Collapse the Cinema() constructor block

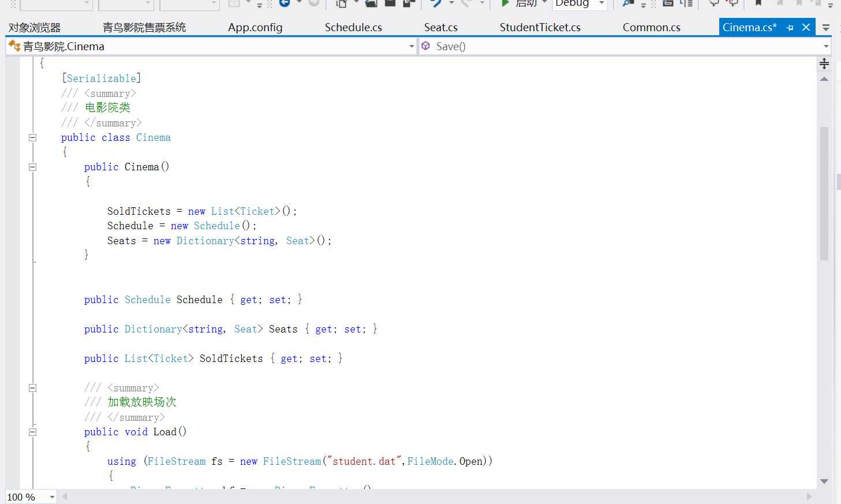coord(32,167)
